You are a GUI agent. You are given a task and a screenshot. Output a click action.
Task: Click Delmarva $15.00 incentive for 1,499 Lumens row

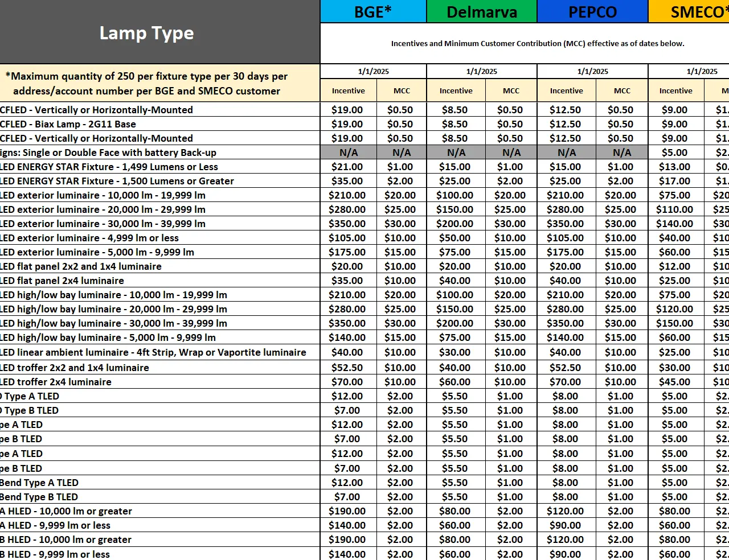click(x=455, y=167)
